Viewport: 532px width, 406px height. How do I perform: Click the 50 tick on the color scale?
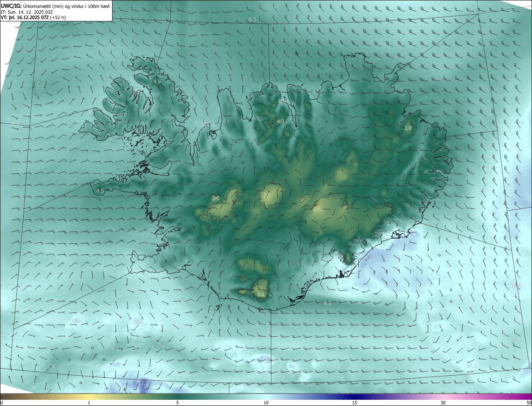point(529,403)
